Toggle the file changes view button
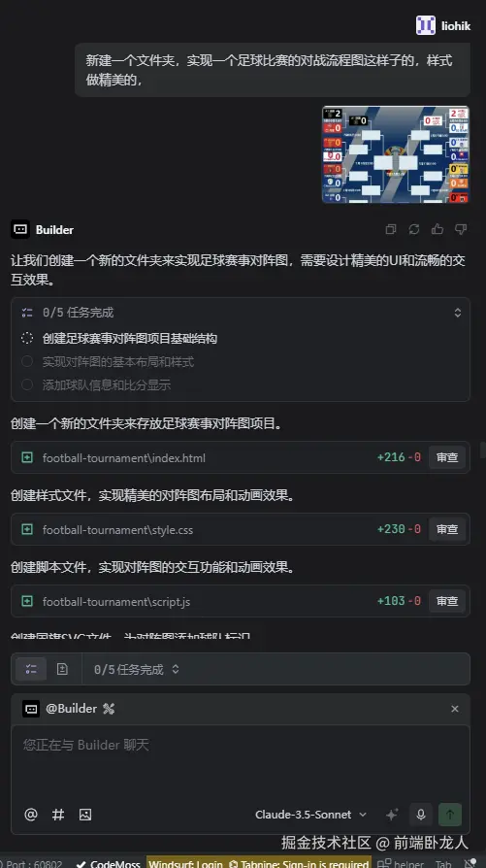This screenshot has height=868, width=486. [62, 669]
